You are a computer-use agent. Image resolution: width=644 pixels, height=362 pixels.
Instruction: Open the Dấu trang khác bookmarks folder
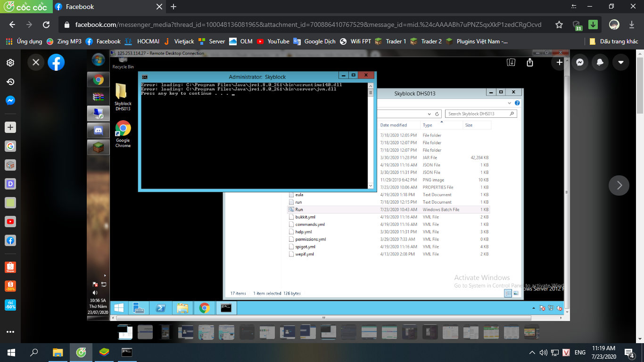(x=613, y=41)
